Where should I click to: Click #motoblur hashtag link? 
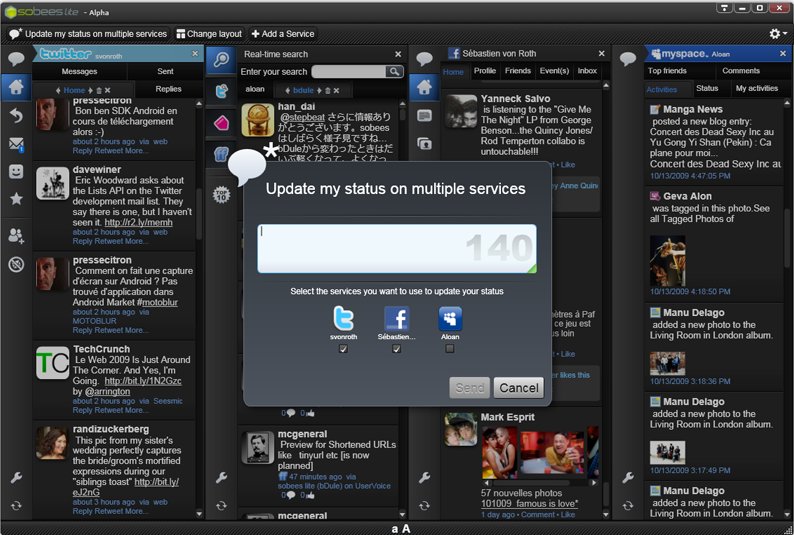pos(157,302)
